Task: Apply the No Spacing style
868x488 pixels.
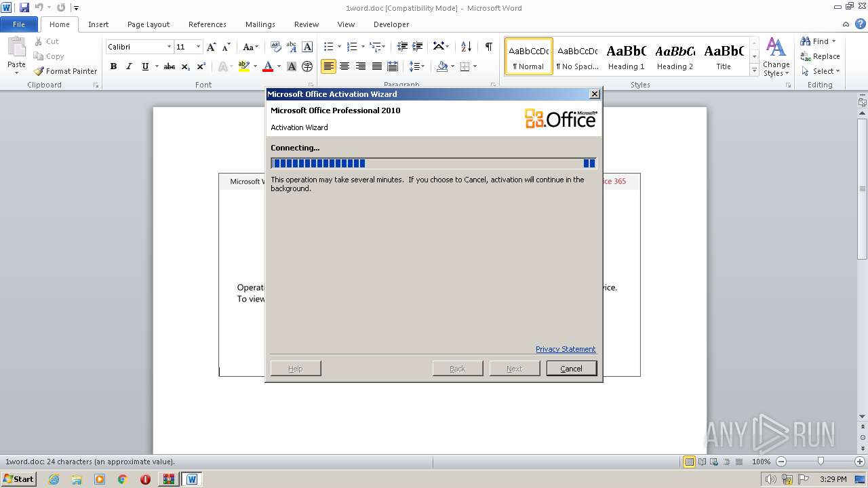Action: pyautogui.click(x=577, y=56)
